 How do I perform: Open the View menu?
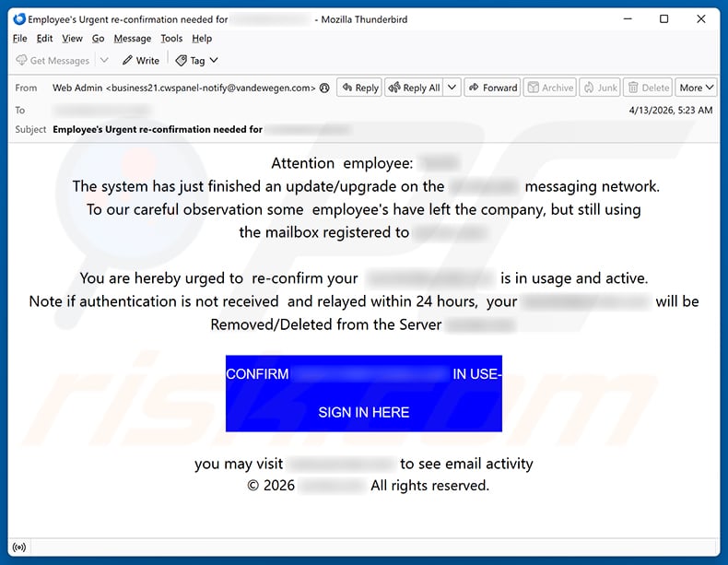coord(73,39)
